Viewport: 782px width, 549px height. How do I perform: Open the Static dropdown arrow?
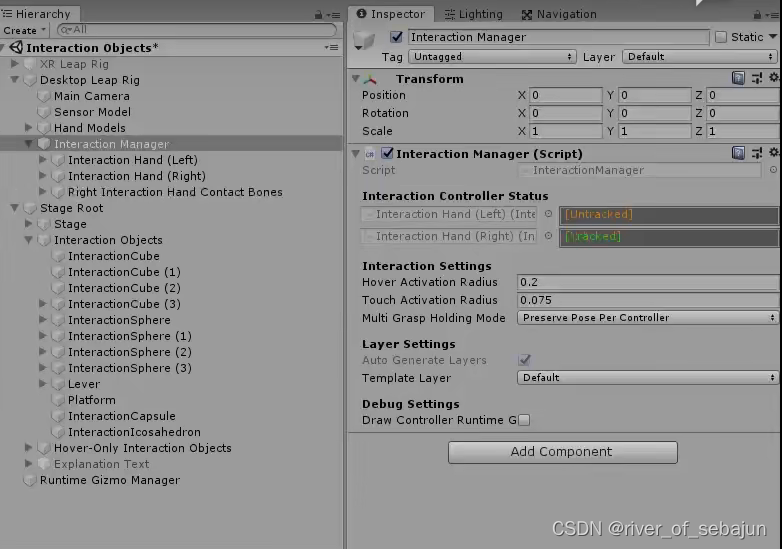(x=773, y=36)
